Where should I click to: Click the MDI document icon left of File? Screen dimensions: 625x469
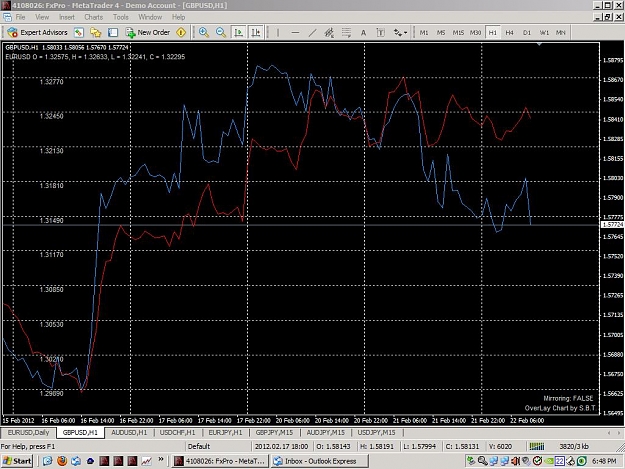coord(7,17)
